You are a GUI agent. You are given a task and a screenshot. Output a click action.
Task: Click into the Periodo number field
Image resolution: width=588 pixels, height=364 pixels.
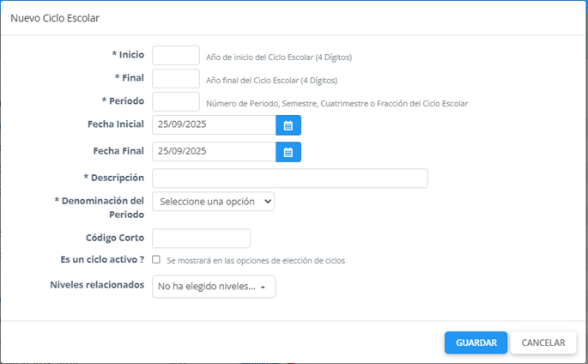point(176,102)
